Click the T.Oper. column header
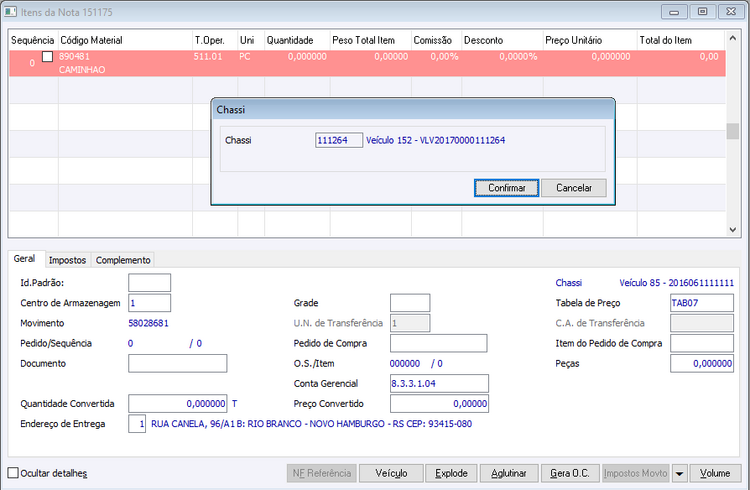This screenshot has width=750, height=490. (215, 40)
